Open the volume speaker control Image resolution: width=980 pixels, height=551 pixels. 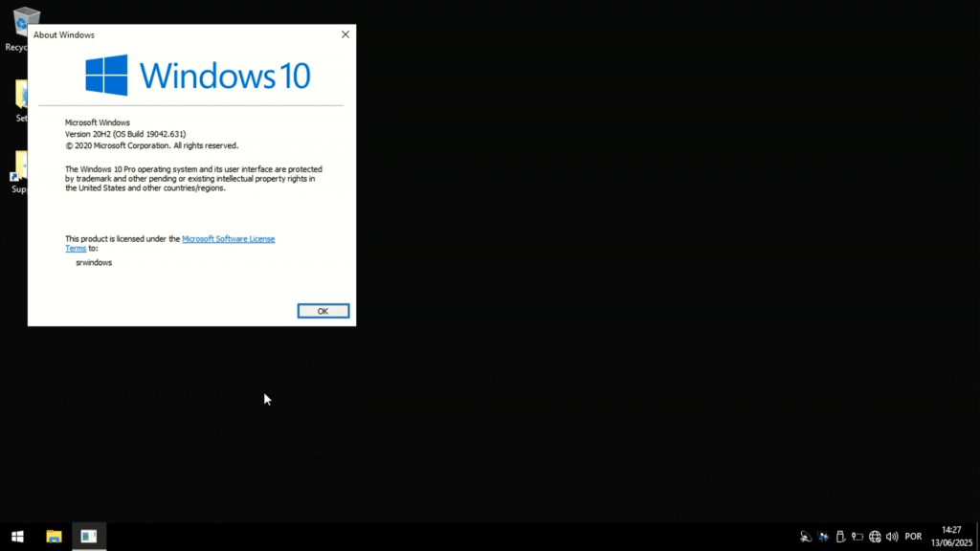(x=892, y=537)
